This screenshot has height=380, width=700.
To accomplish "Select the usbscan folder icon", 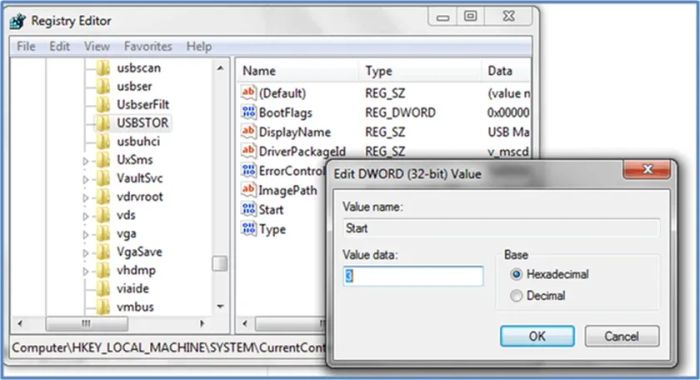I will [x=103, y=68].
